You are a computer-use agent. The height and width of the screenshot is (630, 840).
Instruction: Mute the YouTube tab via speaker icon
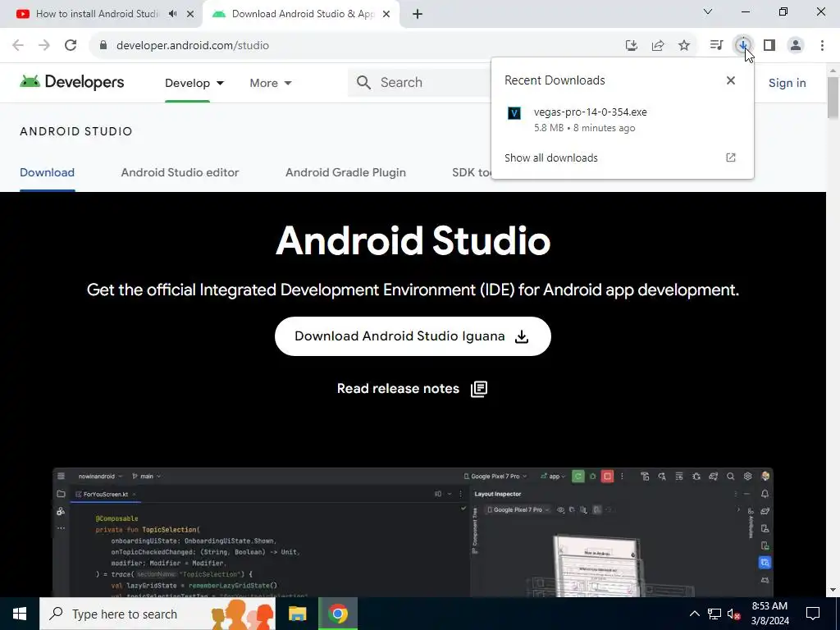pos(172,14)
